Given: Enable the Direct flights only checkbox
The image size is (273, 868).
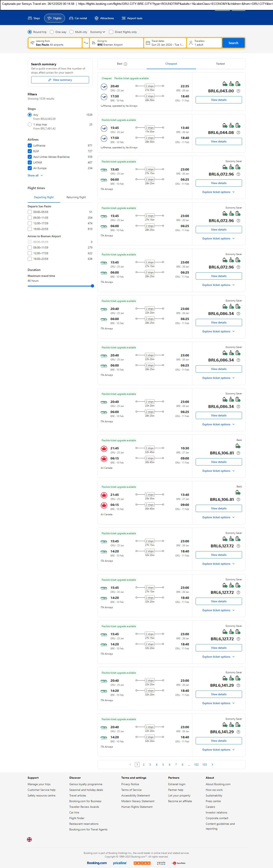Looking at the screenshot, I should [x=111, y=32].
